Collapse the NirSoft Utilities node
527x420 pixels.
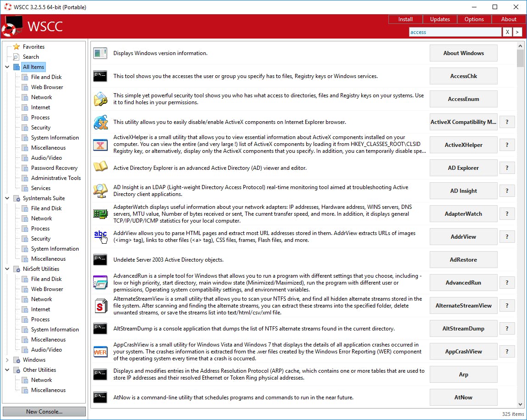tap(7, 269)
